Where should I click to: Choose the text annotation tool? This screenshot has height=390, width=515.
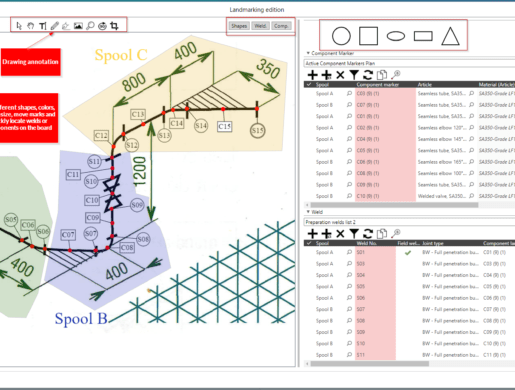coord(43,26)
